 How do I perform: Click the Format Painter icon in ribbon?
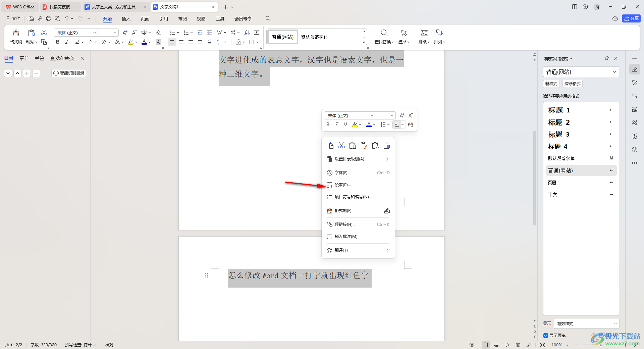(16, 33)
